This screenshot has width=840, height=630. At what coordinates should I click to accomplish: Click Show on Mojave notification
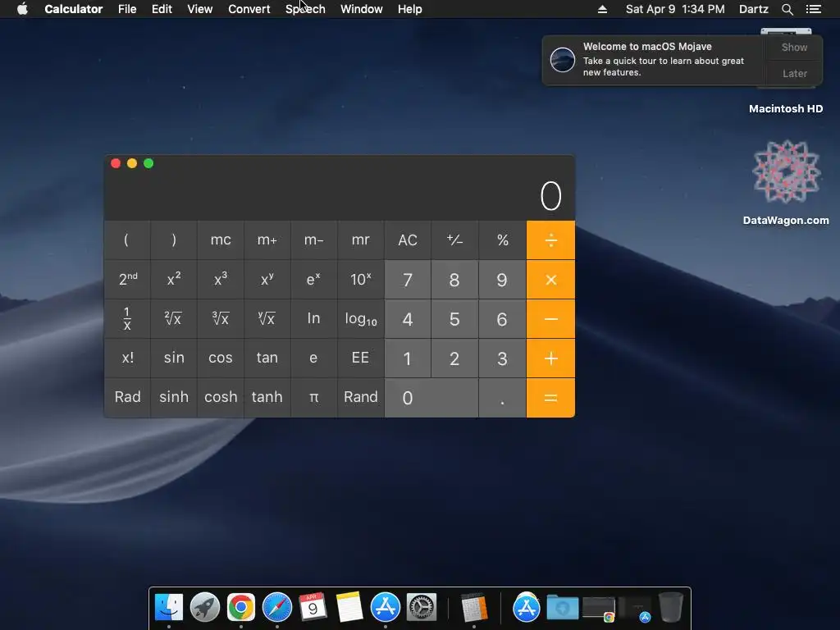pos(794,47)
